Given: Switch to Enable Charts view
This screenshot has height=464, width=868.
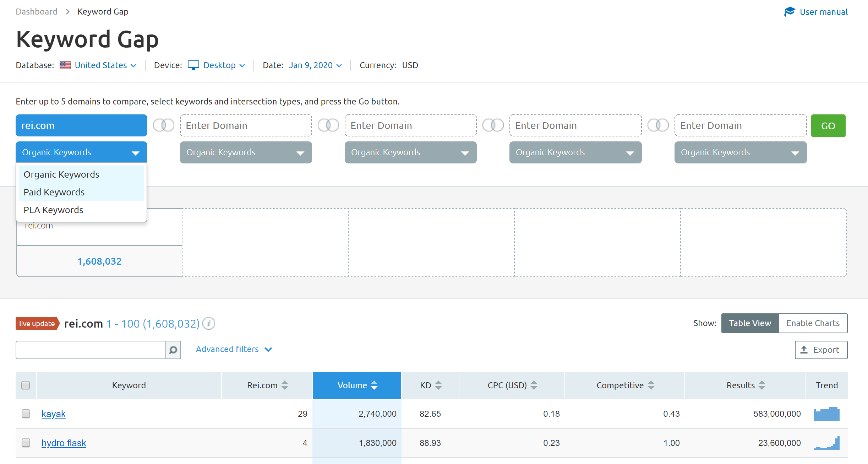Looking at the screenshot, I should coord(813,323).
